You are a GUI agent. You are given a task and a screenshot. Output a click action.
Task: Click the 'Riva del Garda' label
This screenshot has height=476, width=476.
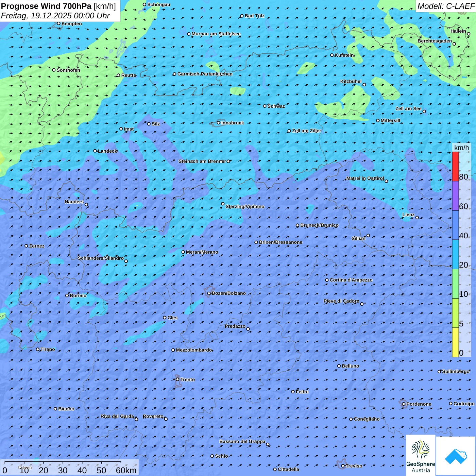117,416
